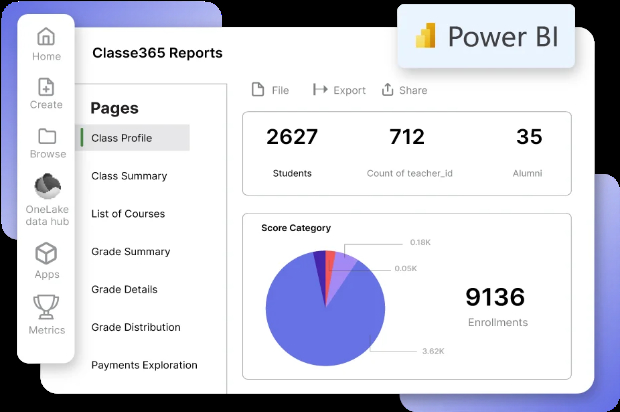Click the Browse sidebar label
This screenshot has width=620, height=412.
[x=48, y=154]
